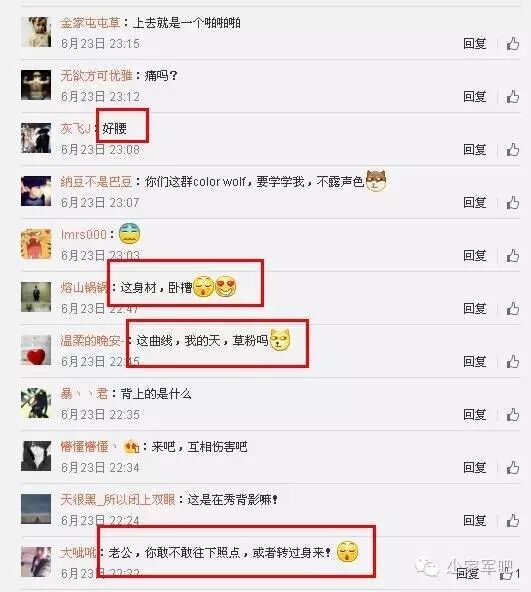This screenshot has width=531, height=592.
Task: Like the 这是在秀背影嘛 comment
Action: (512, 521)
